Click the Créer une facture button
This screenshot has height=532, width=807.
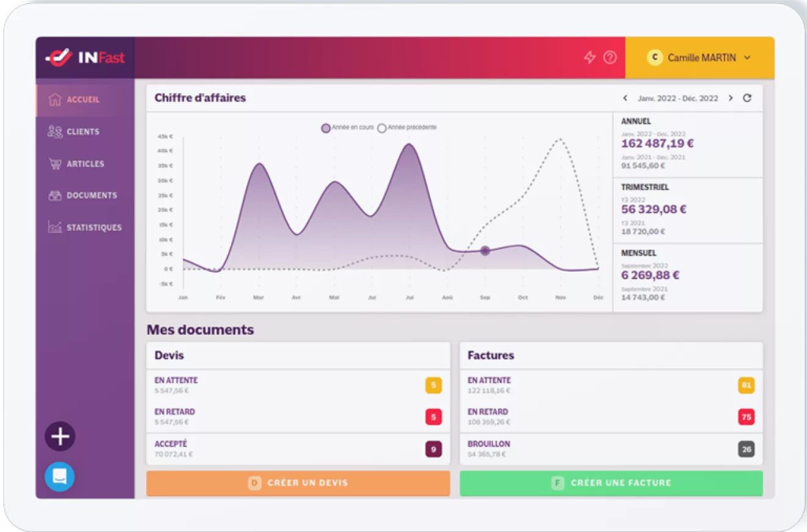coord(611,483)
